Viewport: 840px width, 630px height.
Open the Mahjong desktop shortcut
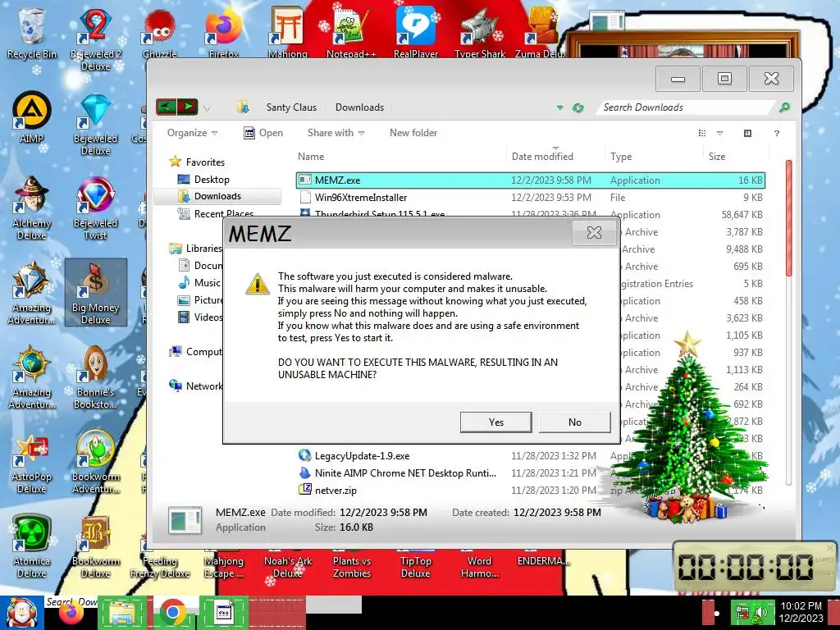point(288,33)
